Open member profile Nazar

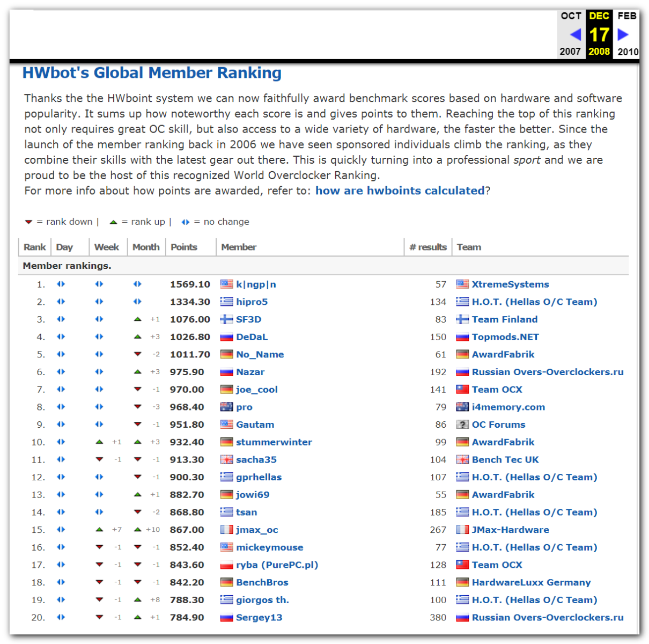[250, 372]
